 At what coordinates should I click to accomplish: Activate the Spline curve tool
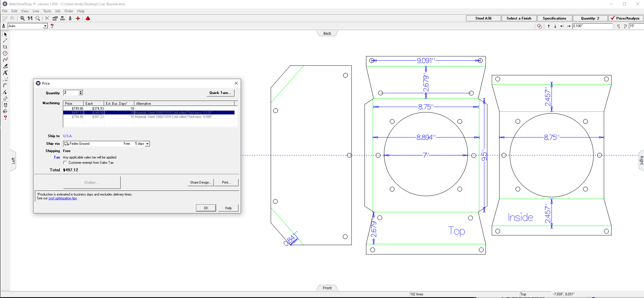5,60
